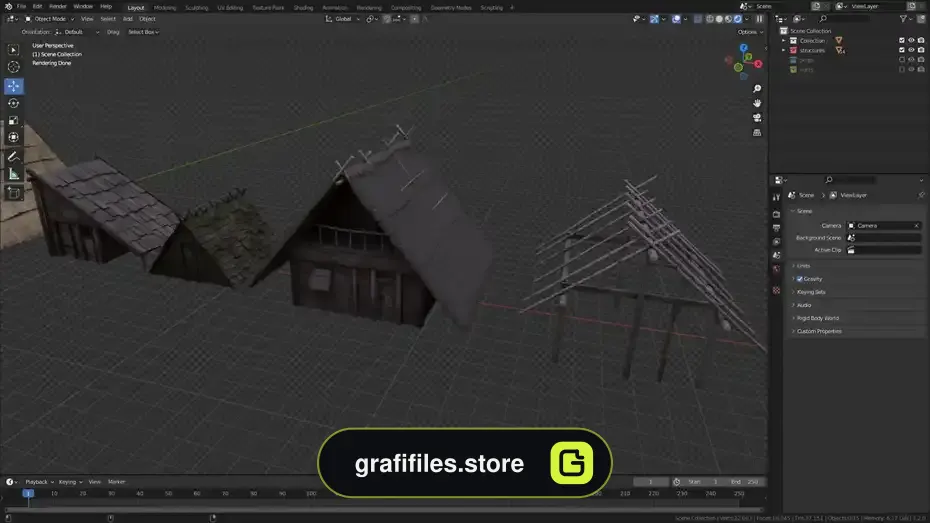Toggle the snapping magnet
This screenshot has width=930, height=523.
pos(387,19)
